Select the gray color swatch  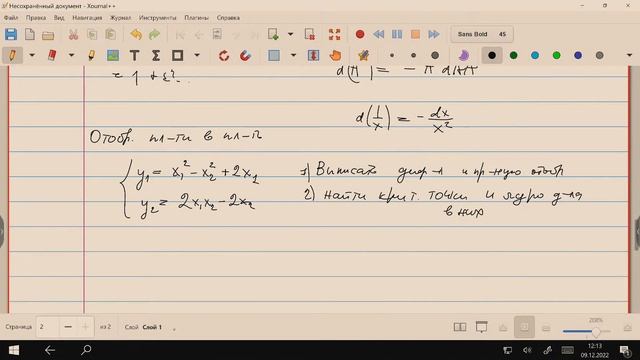pyautogui.click(x=600, y=56)
